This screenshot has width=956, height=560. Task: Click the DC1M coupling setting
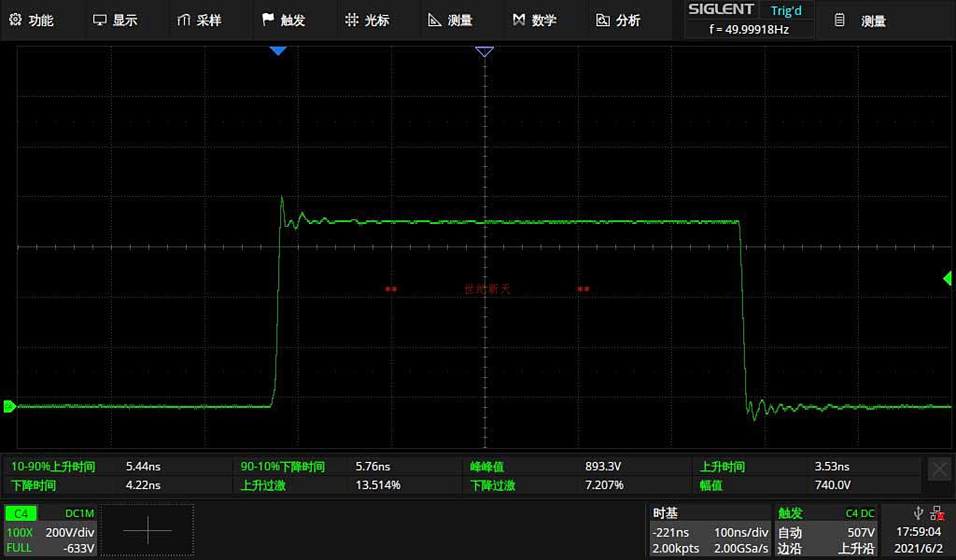pyautogui.click(x=79, y=513)
